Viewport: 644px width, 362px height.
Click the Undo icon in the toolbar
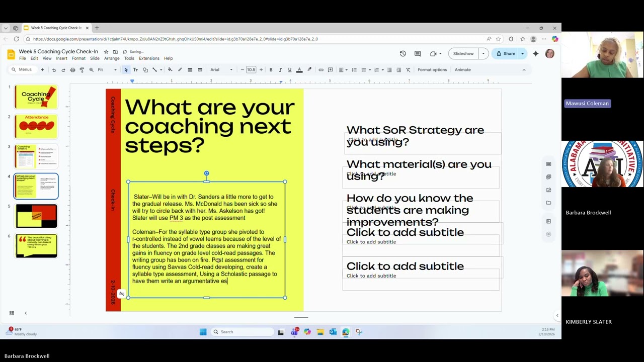pos(54,70)
